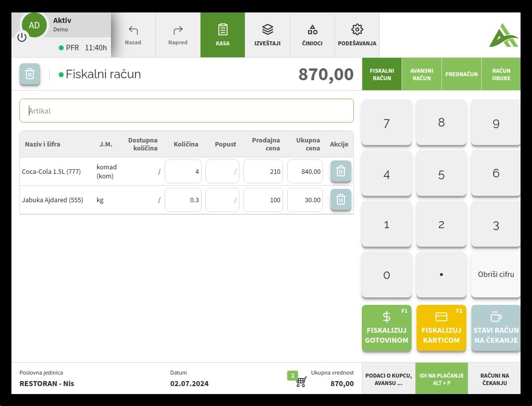
Task: Click Idi na plaćanje button
Action: [441, 379]
